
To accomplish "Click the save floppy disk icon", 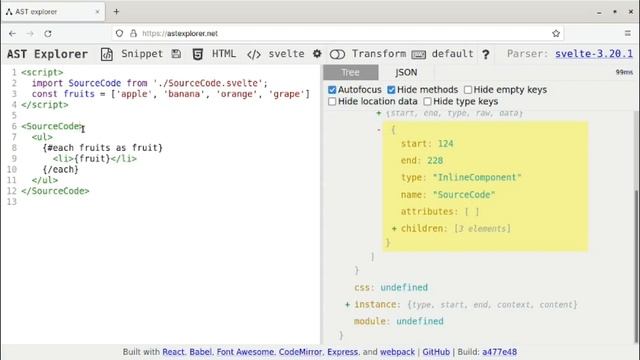I will click(176, 54).
